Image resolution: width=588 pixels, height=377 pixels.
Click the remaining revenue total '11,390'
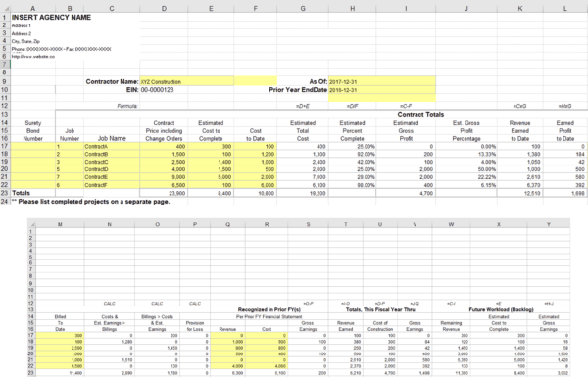point(451,373)
